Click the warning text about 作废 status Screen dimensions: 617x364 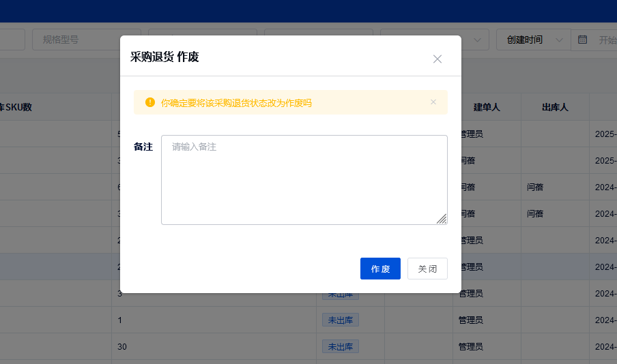click(x=236, y=103)
